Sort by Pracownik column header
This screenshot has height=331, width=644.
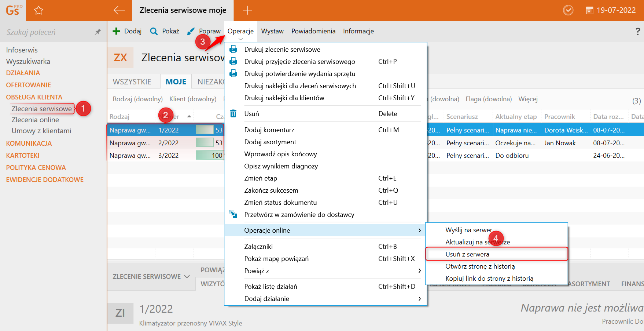(560, 117)
